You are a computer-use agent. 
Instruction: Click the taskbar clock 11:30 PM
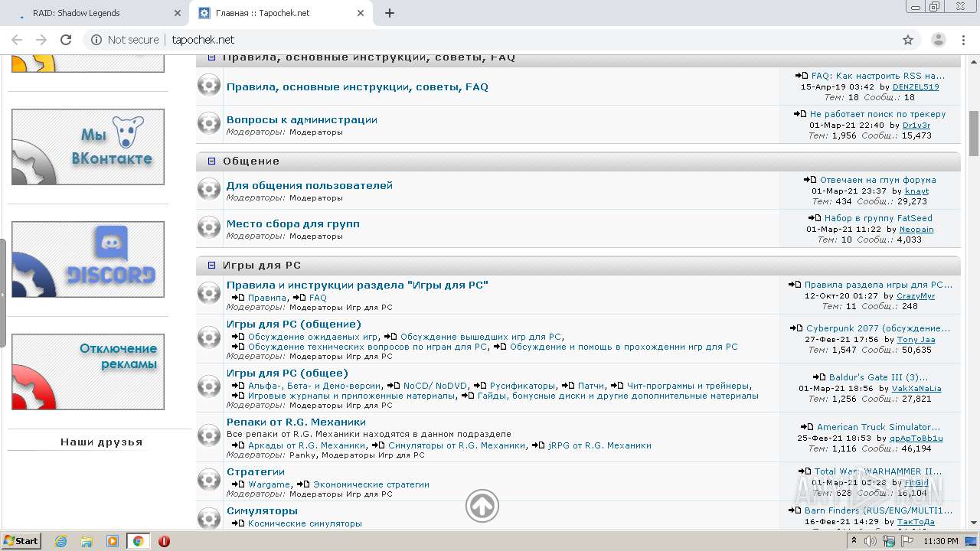[941, 541]
